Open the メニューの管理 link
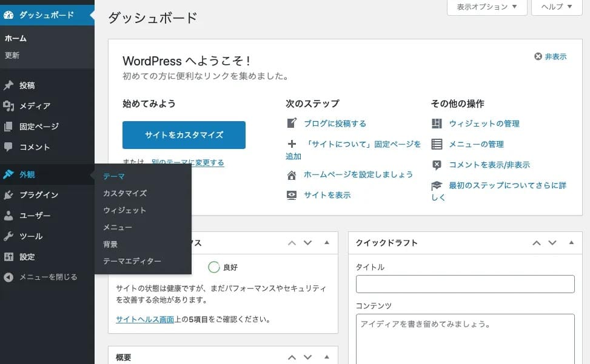The height and width of the screenshot is (364, 590). click(x=477, y=144)
